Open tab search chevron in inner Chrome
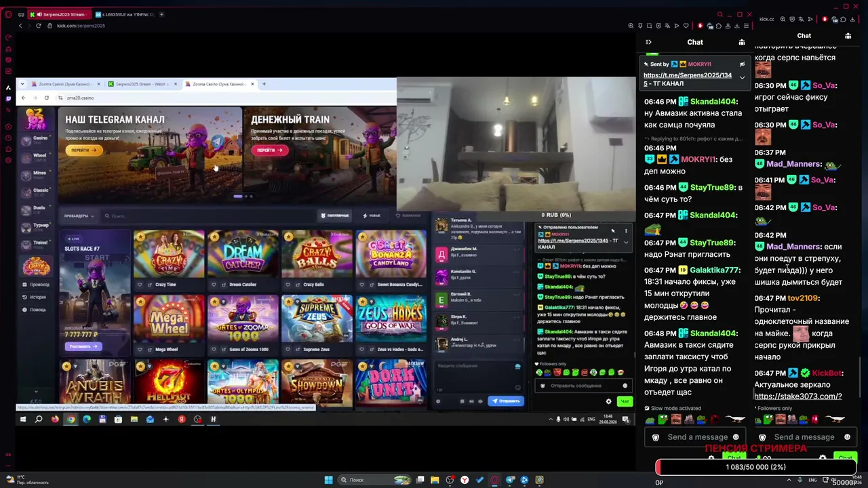Image resolution: width=868 pixels, height=488 pixels. tap(22, 84)
